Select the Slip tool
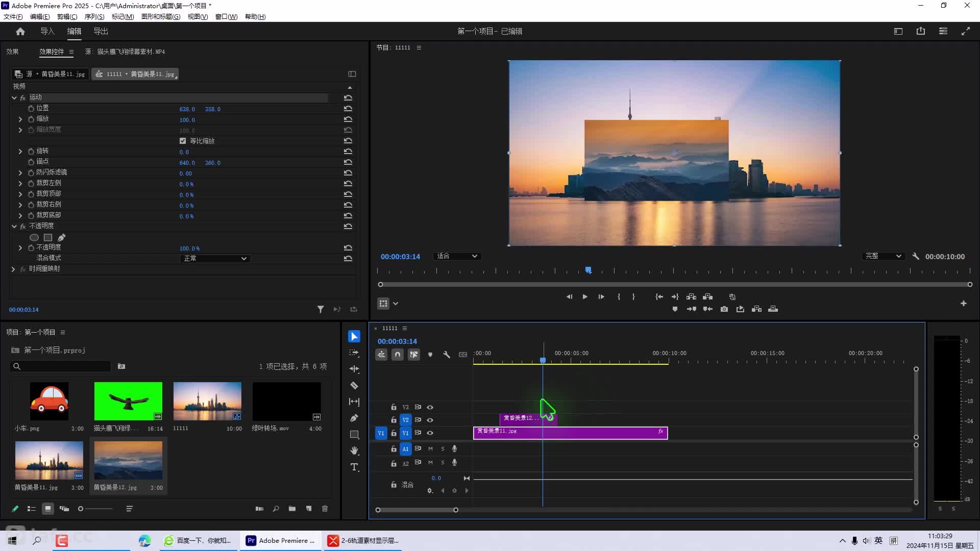 (x=354, y=402)
